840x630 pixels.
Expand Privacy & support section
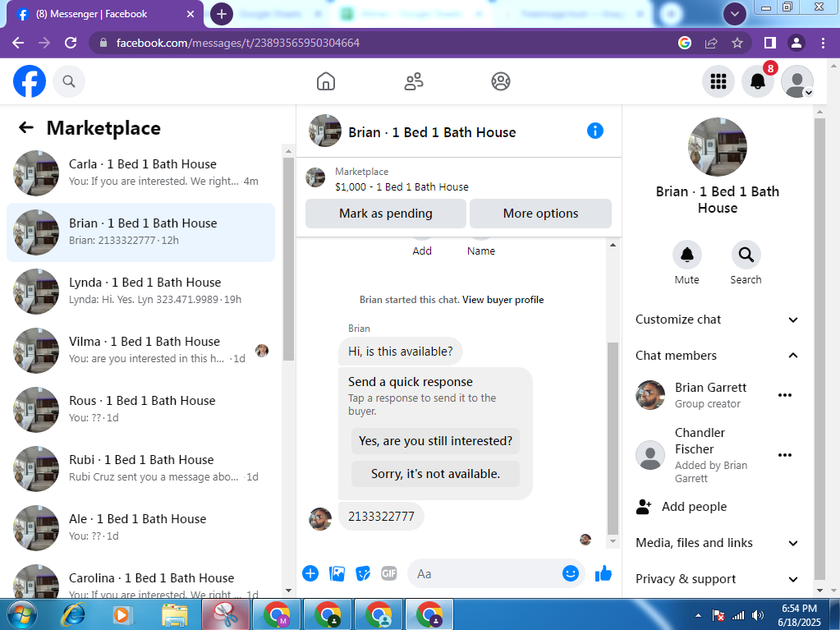click(x=718, y=579)
